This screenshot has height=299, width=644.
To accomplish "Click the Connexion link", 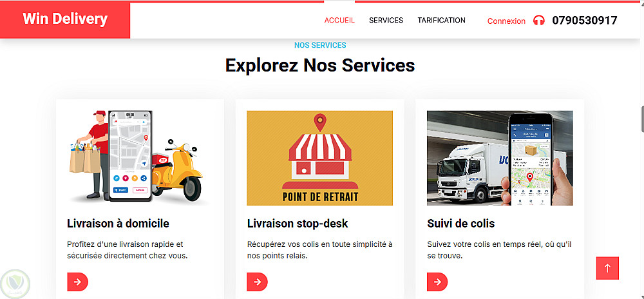I will click(506, 21).
